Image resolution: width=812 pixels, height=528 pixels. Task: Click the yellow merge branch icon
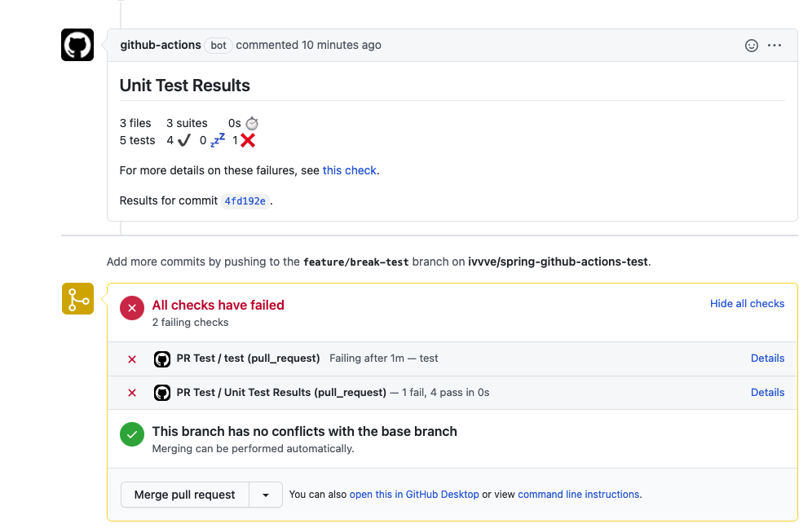(x=77, y=299)
